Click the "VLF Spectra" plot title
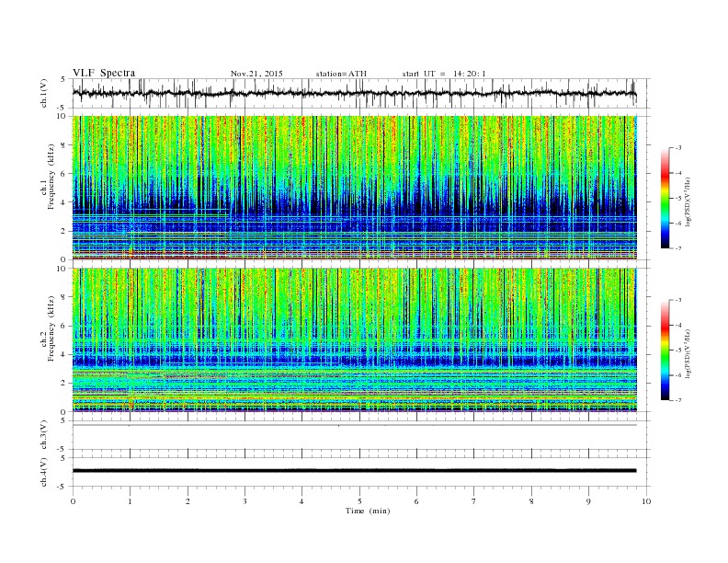Screen dimensions: 728x563 (104, 73)
